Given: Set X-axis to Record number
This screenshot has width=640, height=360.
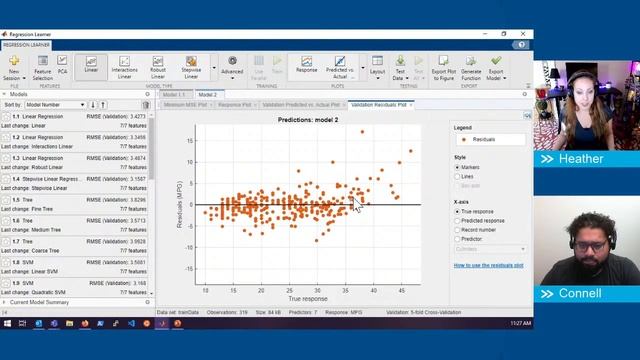Looking at the screenshot, I should 457,230.
